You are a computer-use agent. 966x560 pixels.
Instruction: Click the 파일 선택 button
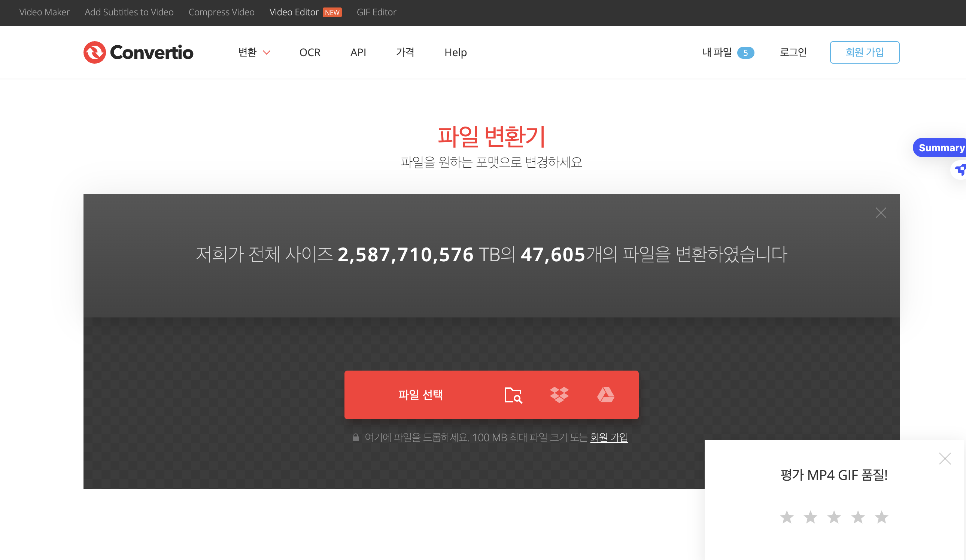pyautogui.click(x=420, y=395)
